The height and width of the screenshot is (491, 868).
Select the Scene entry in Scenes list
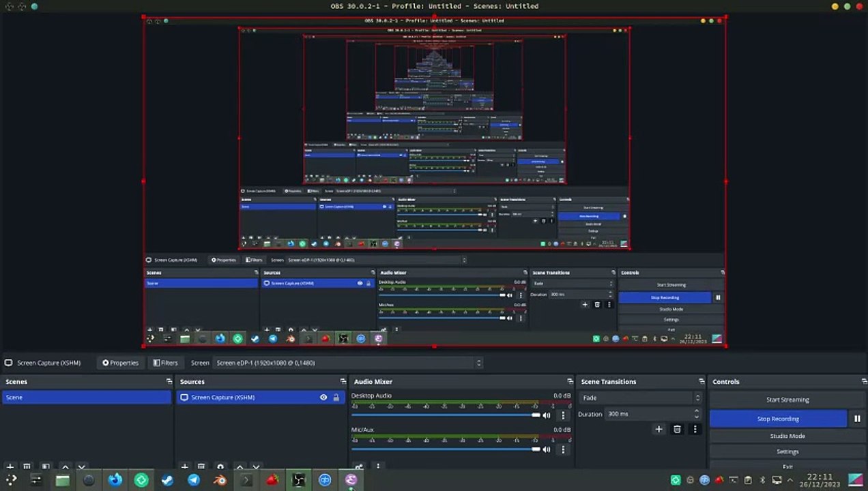coord(87,398)
